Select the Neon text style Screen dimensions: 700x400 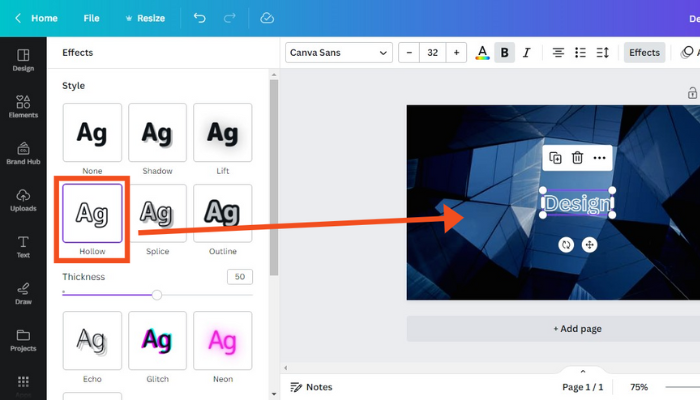point(222,341)
